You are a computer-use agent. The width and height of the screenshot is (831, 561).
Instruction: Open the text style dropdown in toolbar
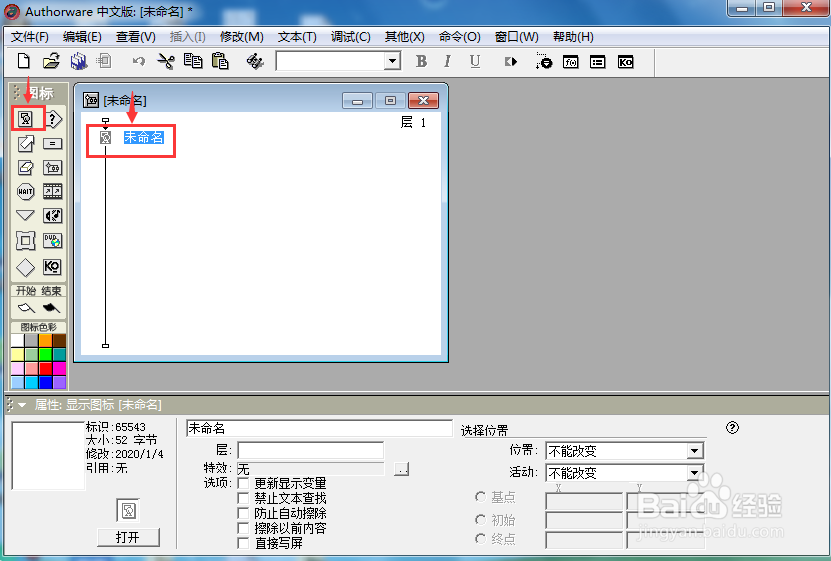[x=392, y=61]
